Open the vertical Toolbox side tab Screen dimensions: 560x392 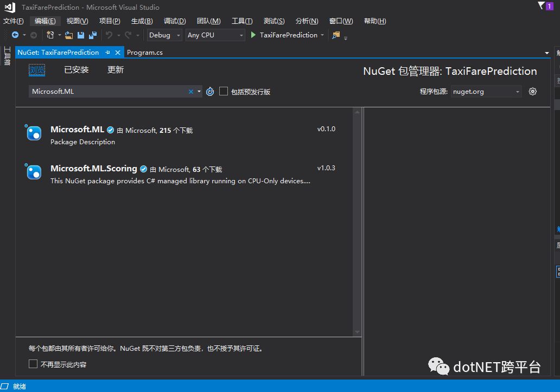click(x=7, y=56)
